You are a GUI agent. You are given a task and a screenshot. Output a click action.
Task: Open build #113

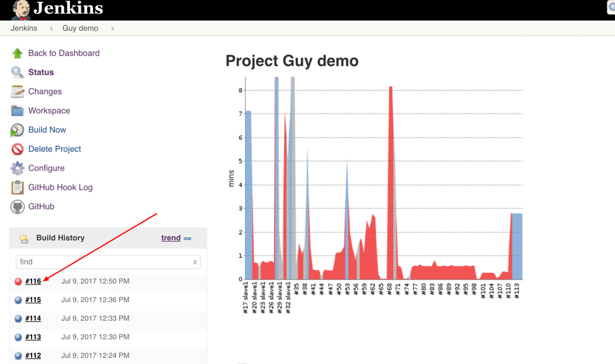pyautogui.click(x=33, y=337)
